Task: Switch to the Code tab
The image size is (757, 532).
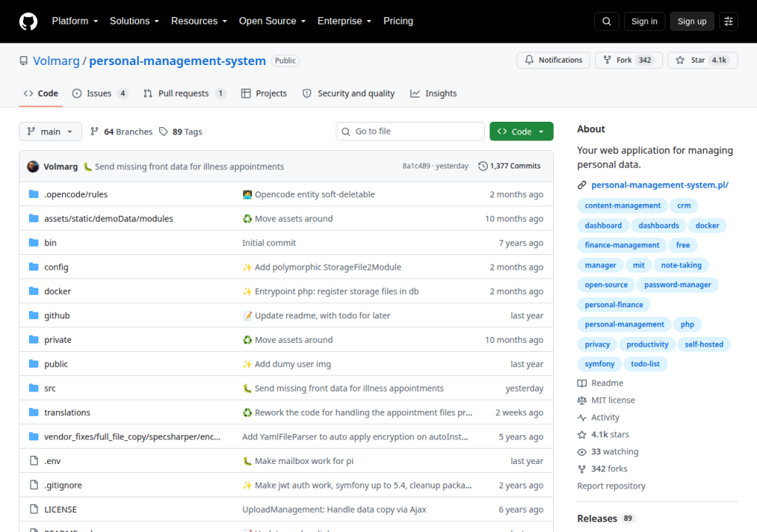Action: tap(41, 94)
